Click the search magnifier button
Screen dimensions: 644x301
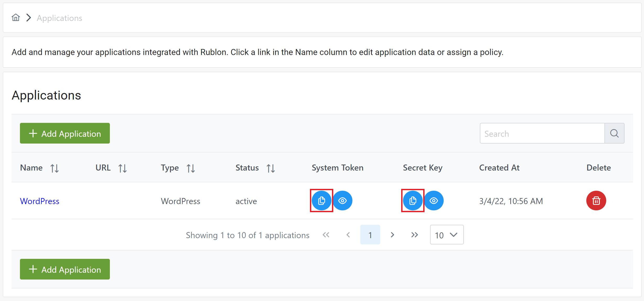pyautogui.click(x=614, y=133)
